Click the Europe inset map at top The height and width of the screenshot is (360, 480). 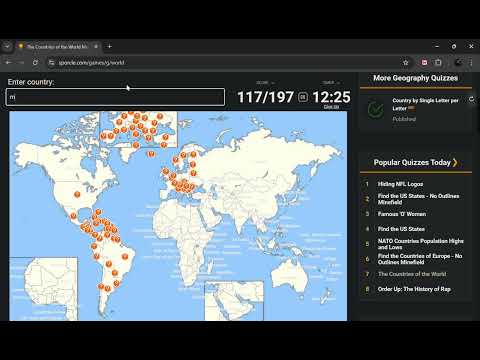[138, 129]
